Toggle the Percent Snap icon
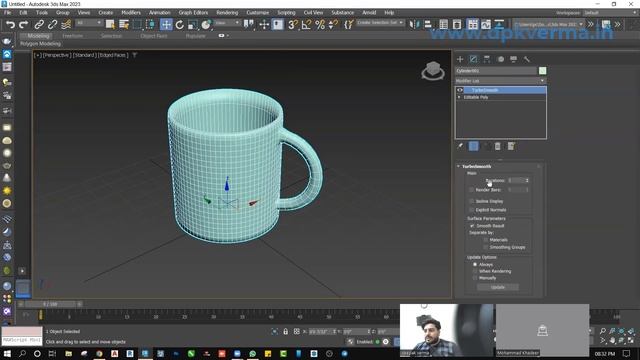 pos(320,25)
